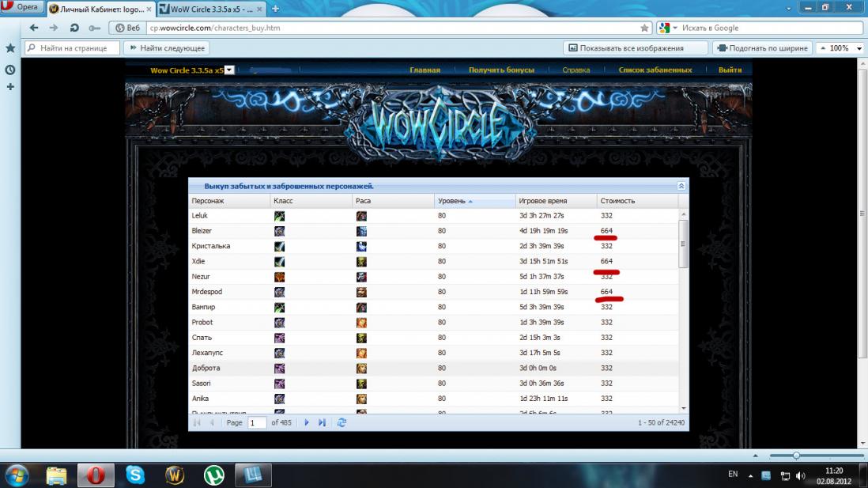Click the zoom slider in status bar
The image size is (868, 488).
[x=796, y=456]
